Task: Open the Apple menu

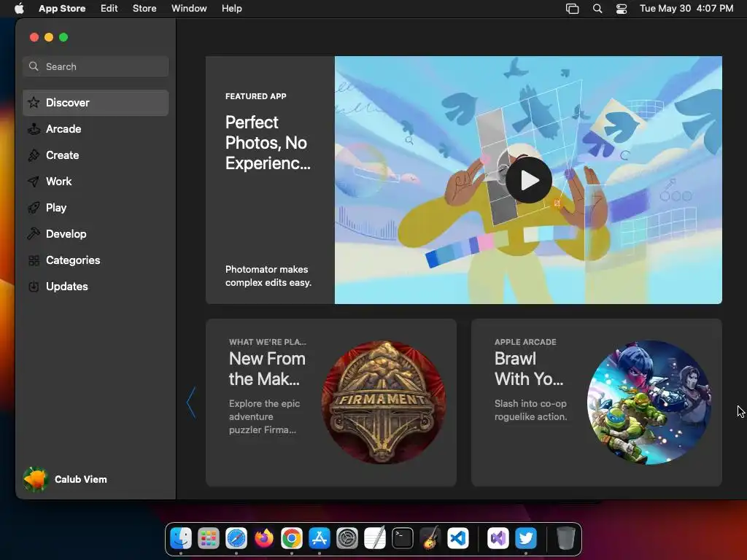Action: click(x=19, y=8)
